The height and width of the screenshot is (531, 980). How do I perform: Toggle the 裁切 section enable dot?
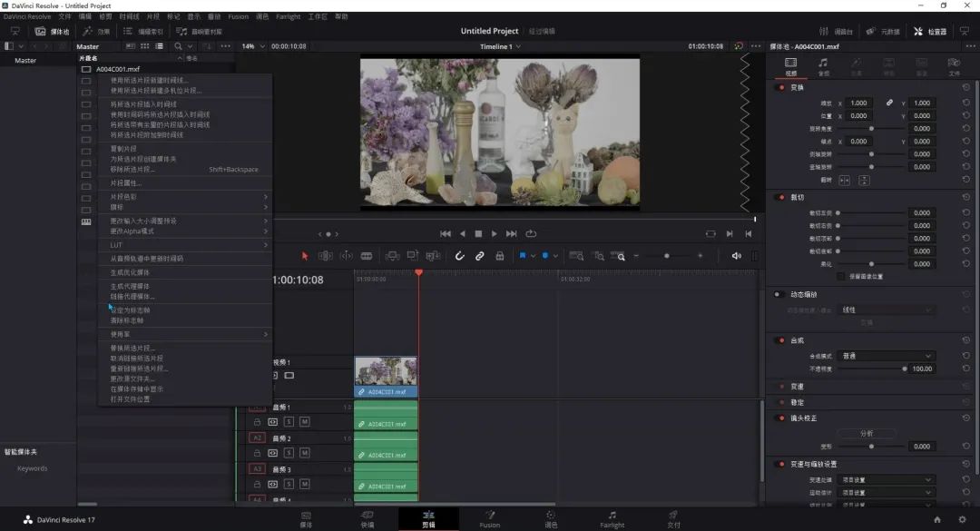780,197
